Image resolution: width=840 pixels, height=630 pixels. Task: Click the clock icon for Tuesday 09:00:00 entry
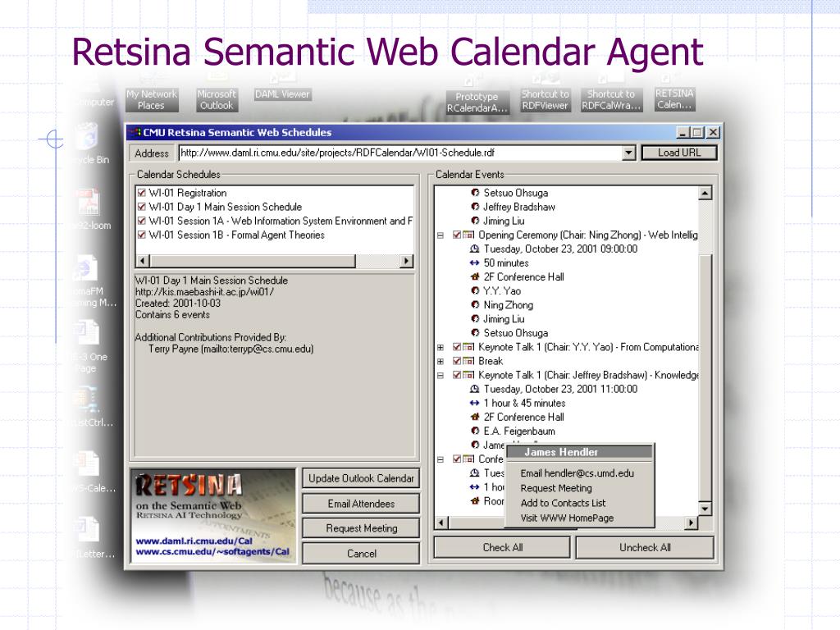[x=474, y=249]
